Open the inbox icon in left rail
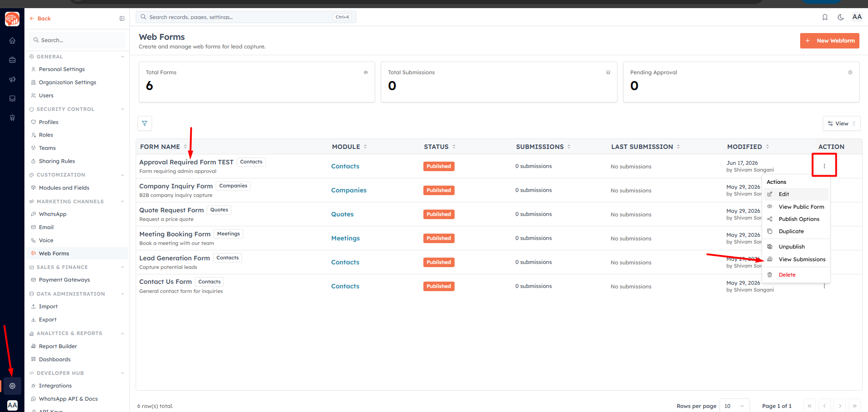This screenshot has height=412, width=868. [12, 98]
